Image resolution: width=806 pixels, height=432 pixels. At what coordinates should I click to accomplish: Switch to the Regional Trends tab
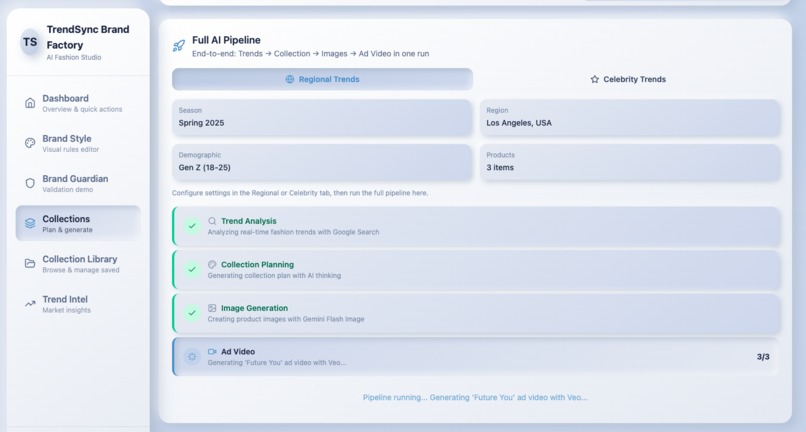coord(322,79)
